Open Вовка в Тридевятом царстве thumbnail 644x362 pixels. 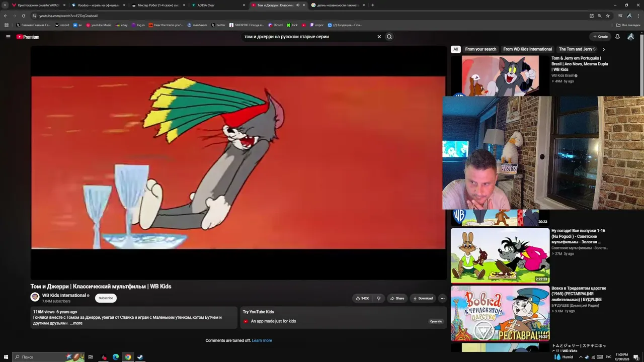tap(500, 313)
